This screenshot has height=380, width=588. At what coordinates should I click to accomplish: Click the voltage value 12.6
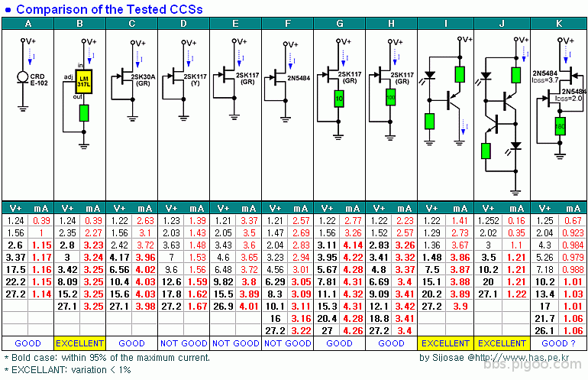[x=171, y=282]
